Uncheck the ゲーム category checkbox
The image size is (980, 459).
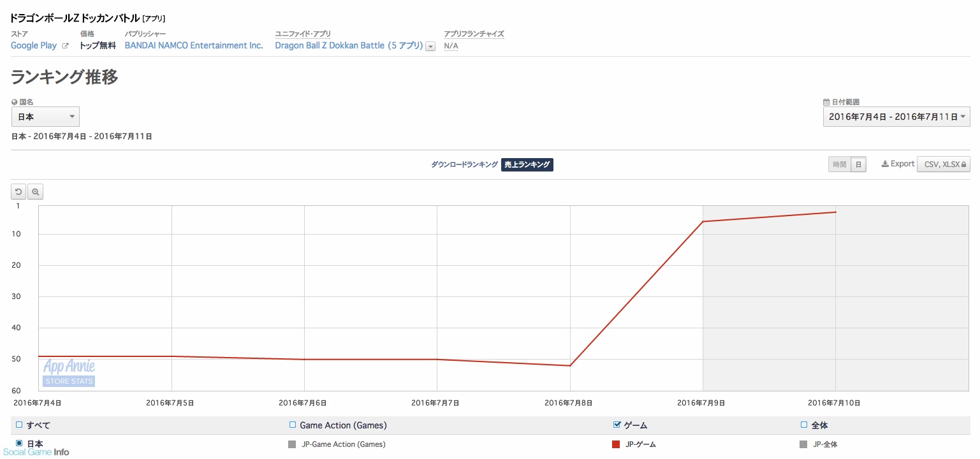point(617,425)
